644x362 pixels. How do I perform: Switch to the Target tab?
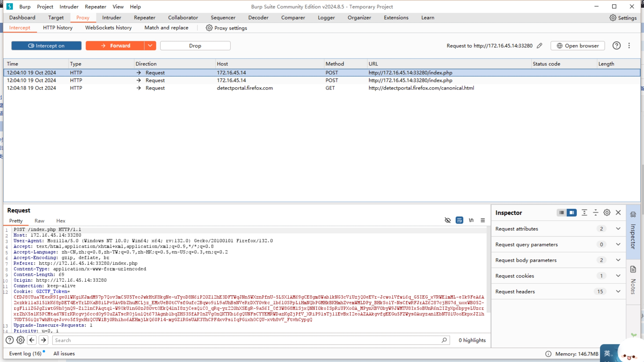[x=56, y=17]
